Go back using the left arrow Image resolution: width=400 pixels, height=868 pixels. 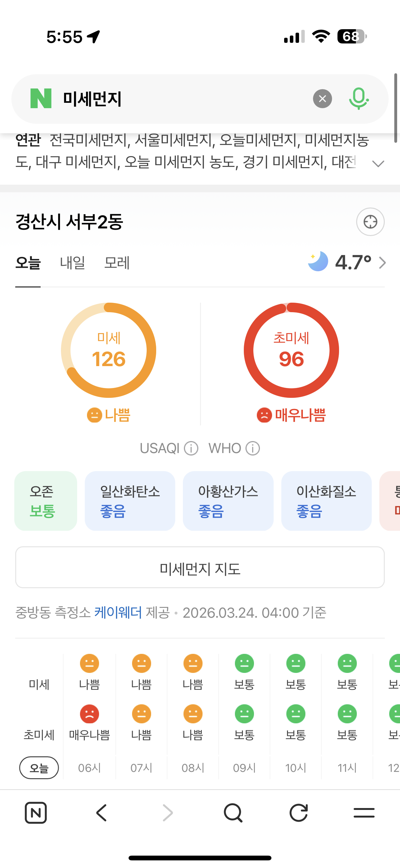(102, 813)
